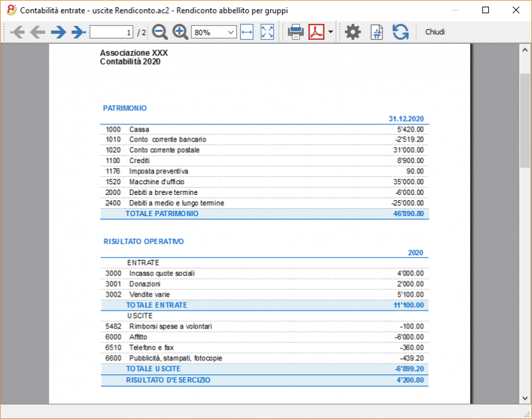Click the 46'890.80 total value
Image resolution: width=532 pixels, height=419 pixels.
[408, 213]
